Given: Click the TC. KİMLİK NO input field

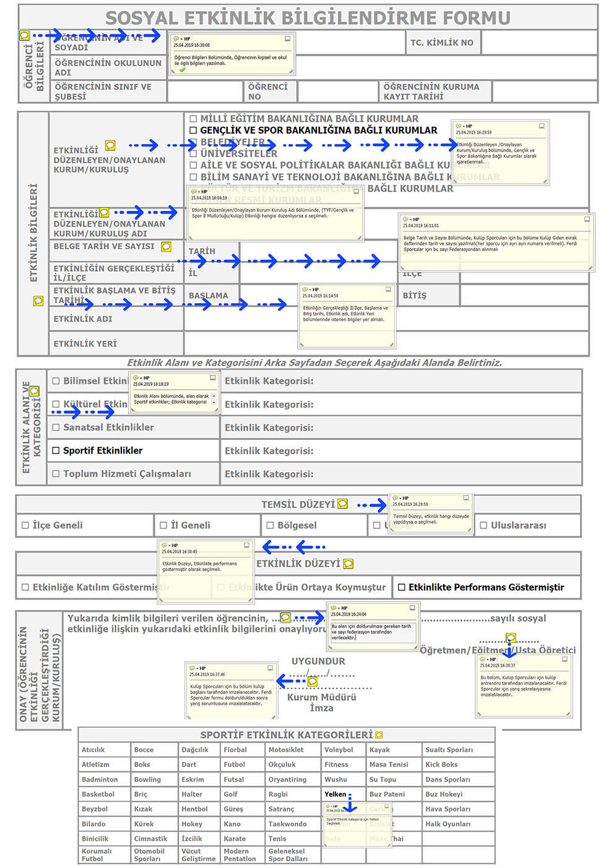Looking at the screenshot, I should 539,43.
